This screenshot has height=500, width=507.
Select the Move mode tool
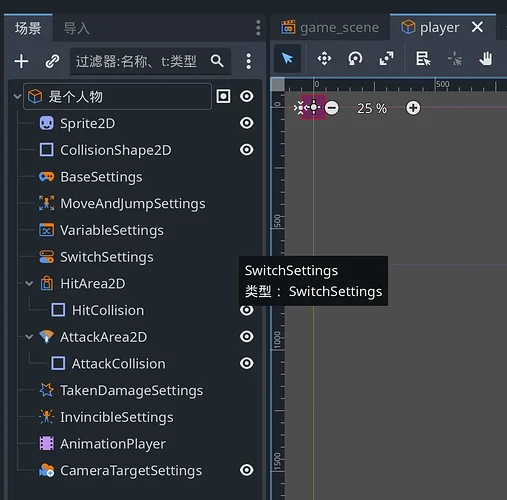pos(324,59)
